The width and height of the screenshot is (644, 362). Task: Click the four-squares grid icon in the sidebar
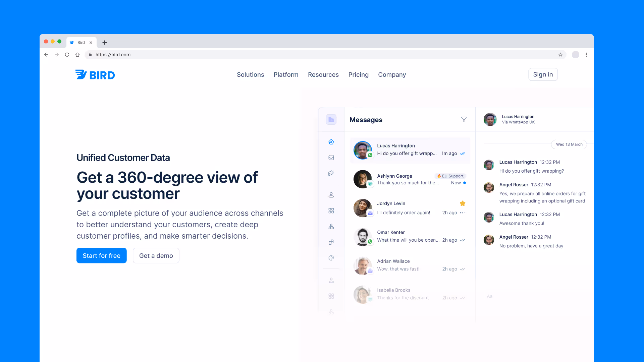pos(331,211)
